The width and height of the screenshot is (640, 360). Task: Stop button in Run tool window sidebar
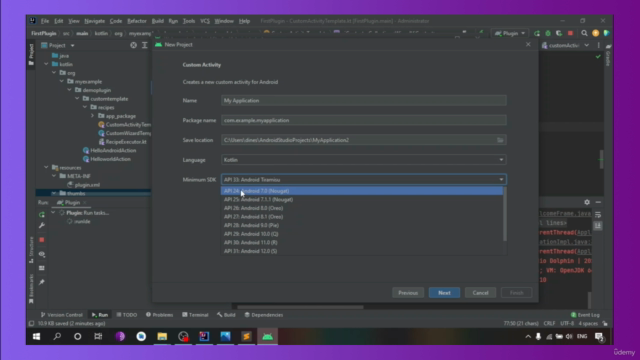click(x=42, y=240)
